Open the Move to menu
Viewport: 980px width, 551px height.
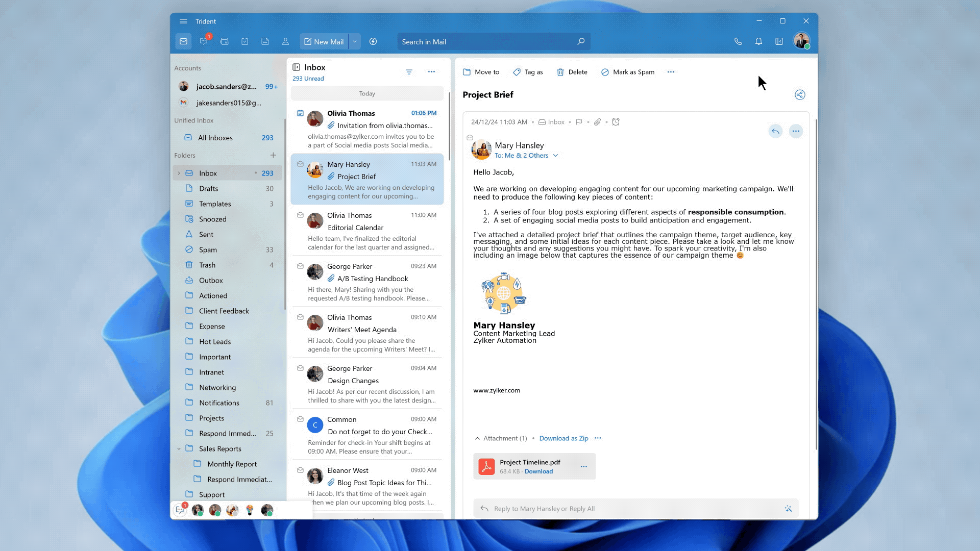[x=481, y=72]
